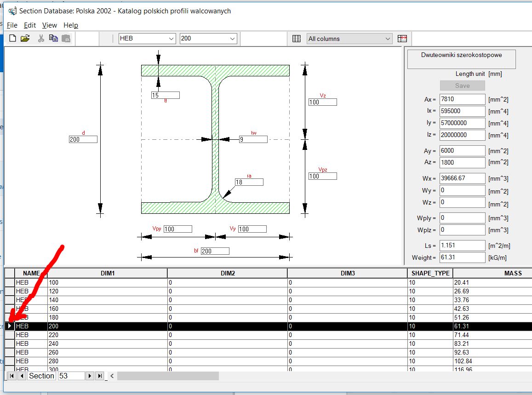Open a section database file
The width and height of the screenshot is (532, 395).
(25, 38)
